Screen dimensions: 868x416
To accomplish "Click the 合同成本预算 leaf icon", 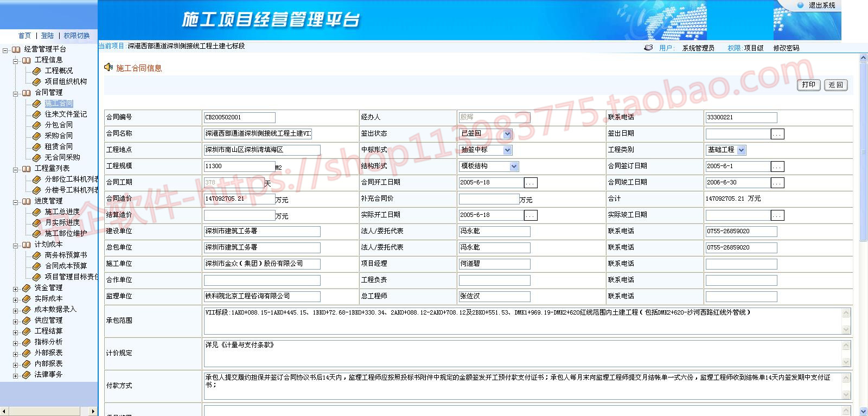I will pos(37,266).
